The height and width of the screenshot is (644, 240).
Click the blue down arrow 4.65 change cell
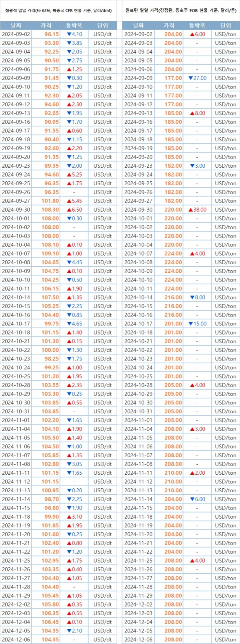(x=74, y=324)
